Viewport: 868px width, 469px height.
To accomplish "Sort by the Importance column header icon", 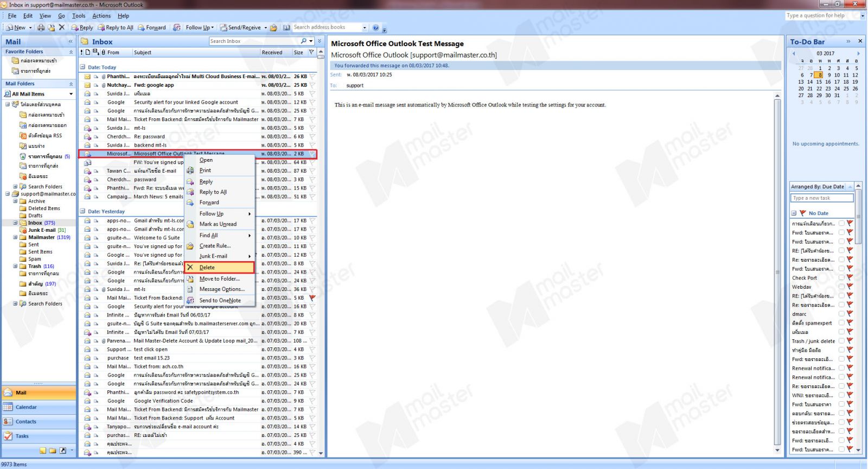I will (82, 53).
